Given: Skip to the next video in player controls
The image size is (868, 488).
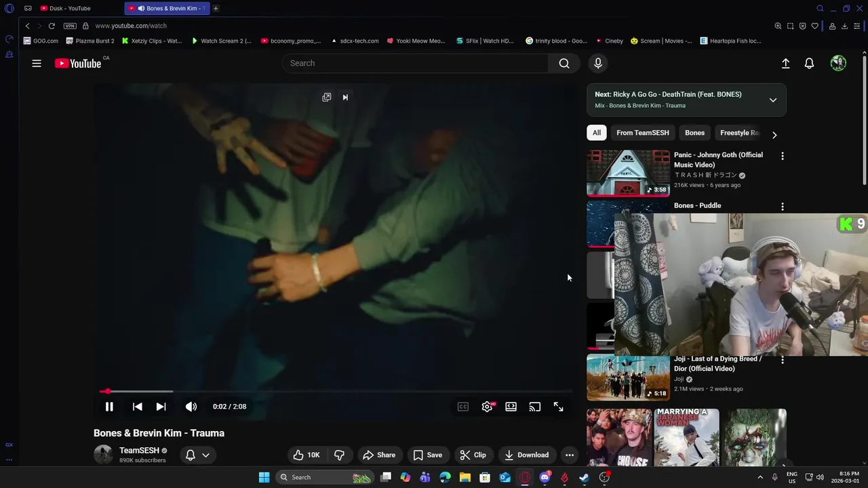Looking at the screenshot, I should (161, 407).
